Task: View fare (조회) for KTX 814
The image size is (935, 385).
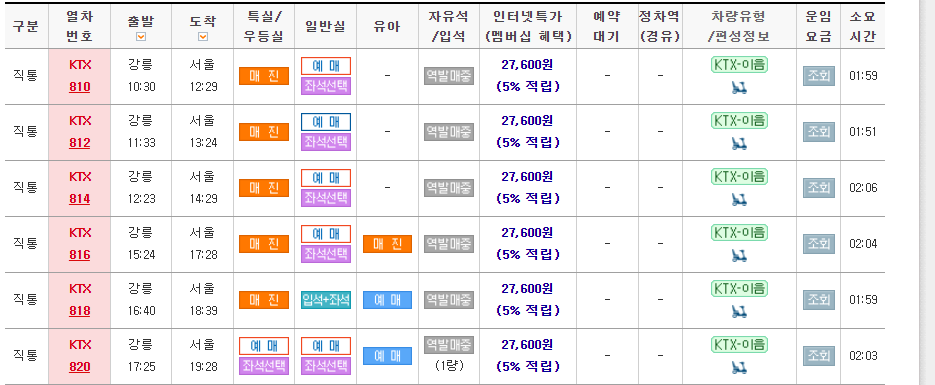Action: [x=819, y=188]
